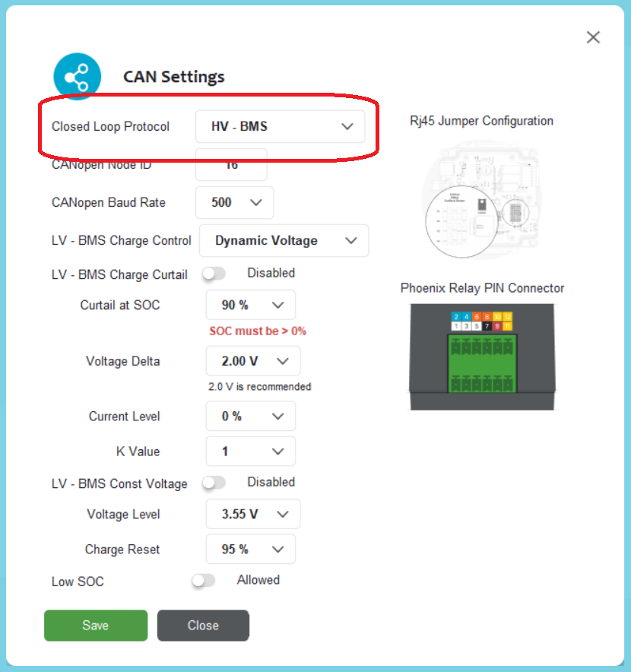Viewport: 631px width, 672px height.
Task: Enable the LV - BMS Const Voltage switch
Action: pyautogui.click(x=214, y=483)
